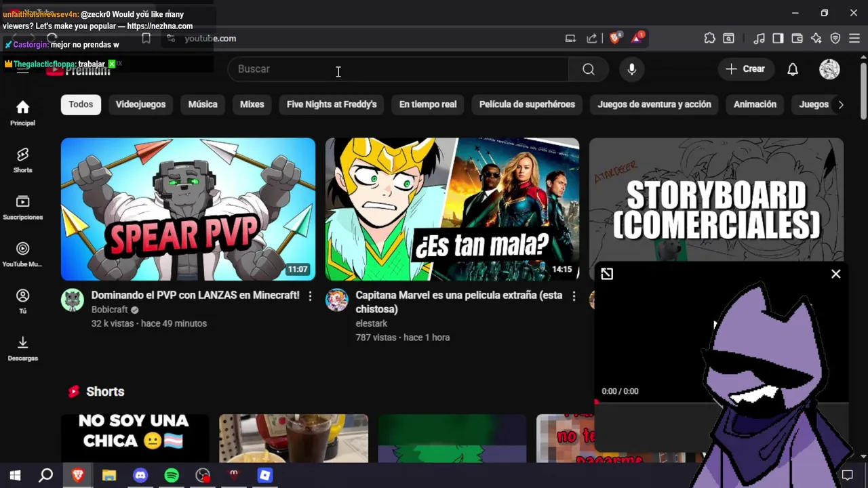This screenshot has height=488, width=868.
Task: Go to Principal in the YouTube sidebar
Action: [22, 113]
